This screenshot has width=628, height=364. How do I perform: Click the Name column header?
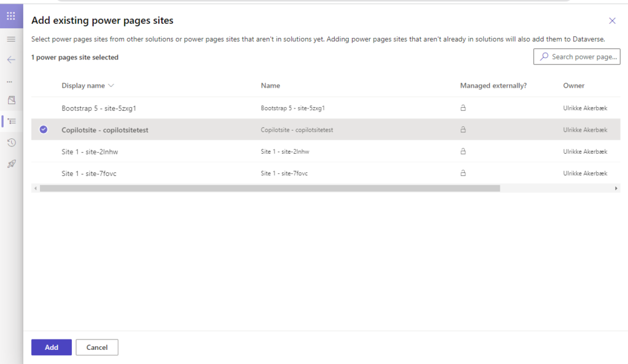(x=270, y=86)
